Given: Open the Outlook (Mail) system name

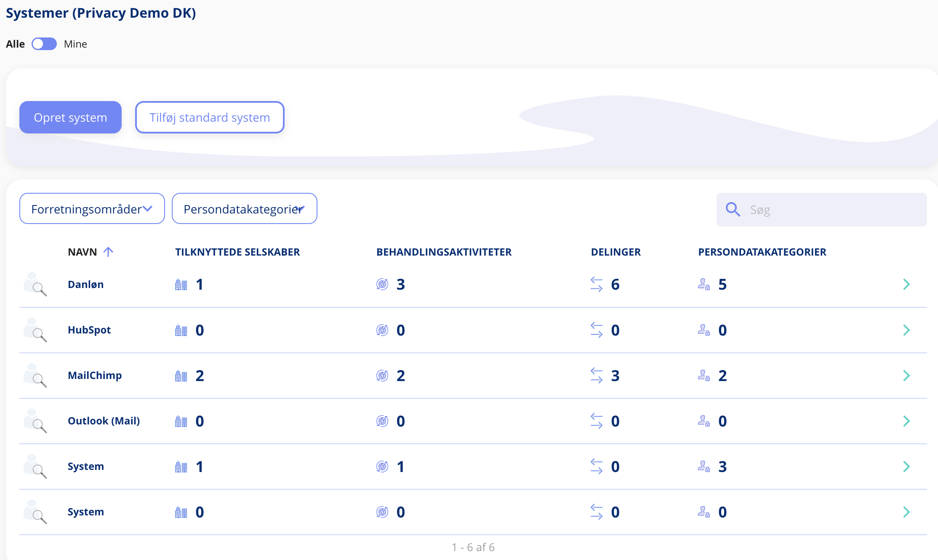Looking at the screenshot, I should 104,421.
